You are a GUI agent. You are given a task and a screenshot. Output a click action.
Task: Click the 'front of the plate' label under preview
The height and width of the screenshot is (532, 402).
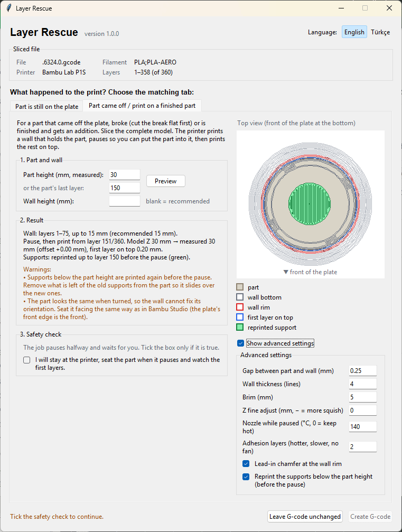point(310,272)
